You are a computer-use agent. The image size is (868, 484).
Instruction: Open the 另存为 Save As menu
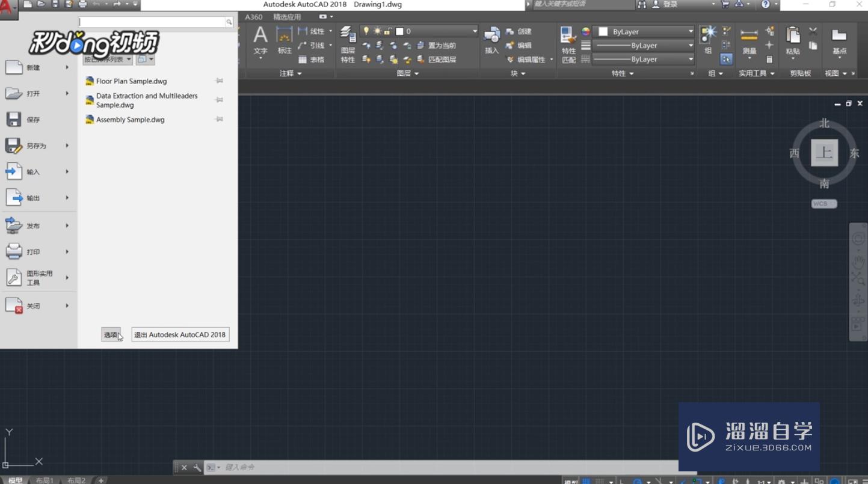coord(38,146)
